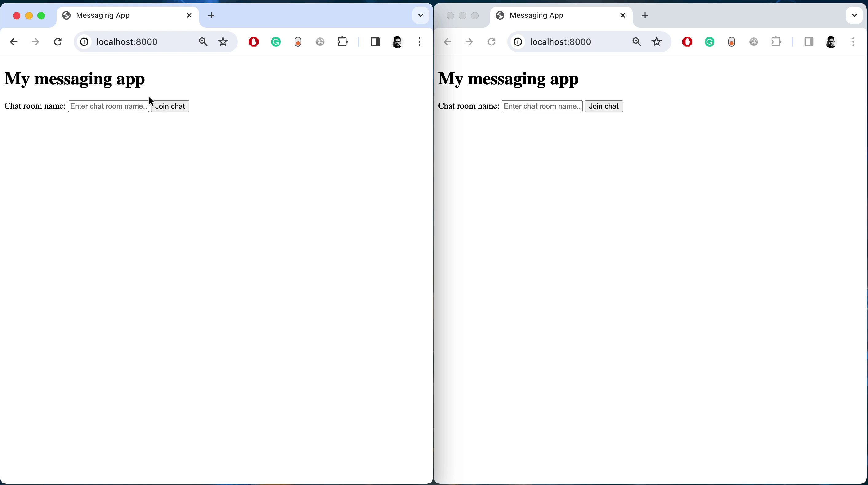Click the extensions puzzle icon right browser
Viewport: 868px width, 485px height.
[777, 42]
